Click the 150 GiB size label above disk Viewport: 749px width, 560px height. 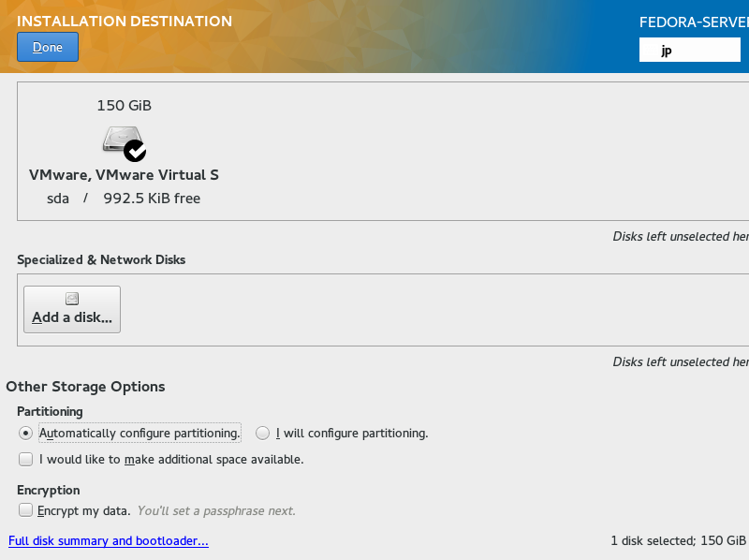tap(125, 105)
